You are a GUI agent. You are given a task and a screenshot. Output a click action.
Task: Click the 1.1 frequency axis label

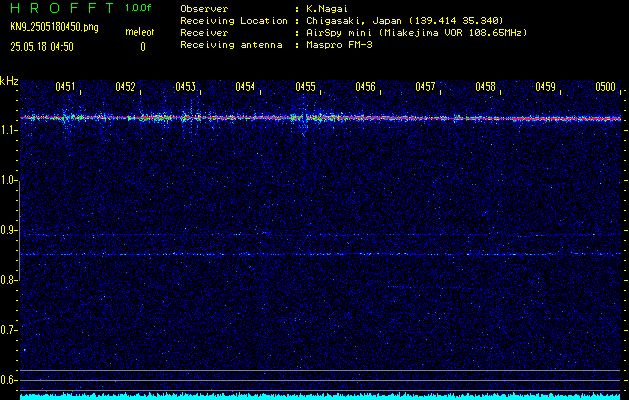click(x=8, y=130)
